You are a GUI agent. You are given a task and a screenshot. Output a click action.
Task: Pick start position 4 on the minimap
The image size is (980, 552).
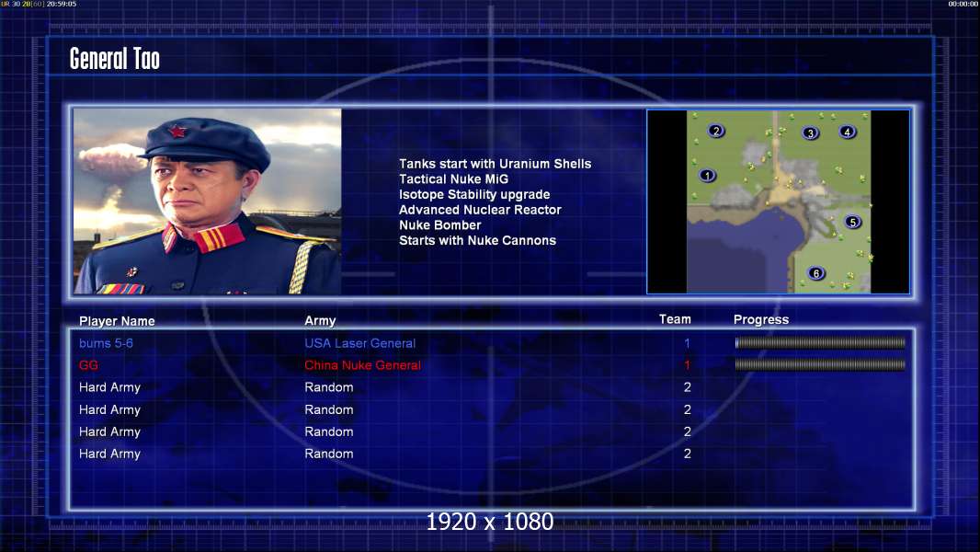[x=847, y=132]
